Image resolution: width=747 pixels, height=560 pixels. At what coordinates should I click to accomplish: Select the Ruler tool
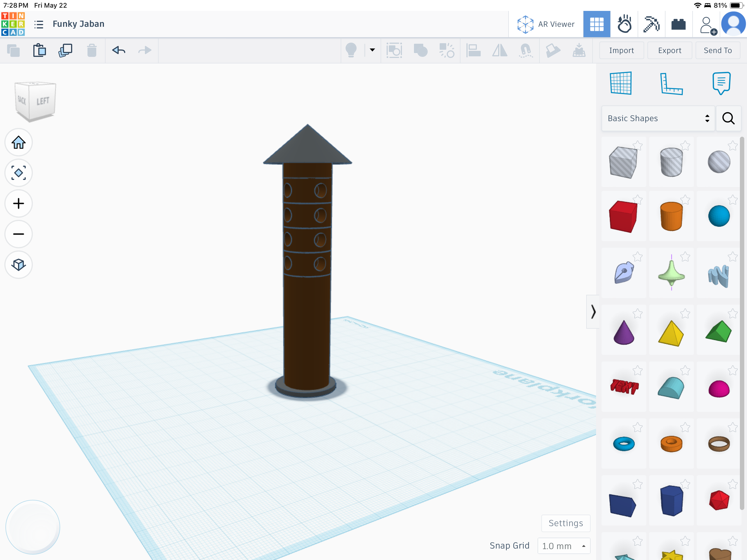point(671,83)
